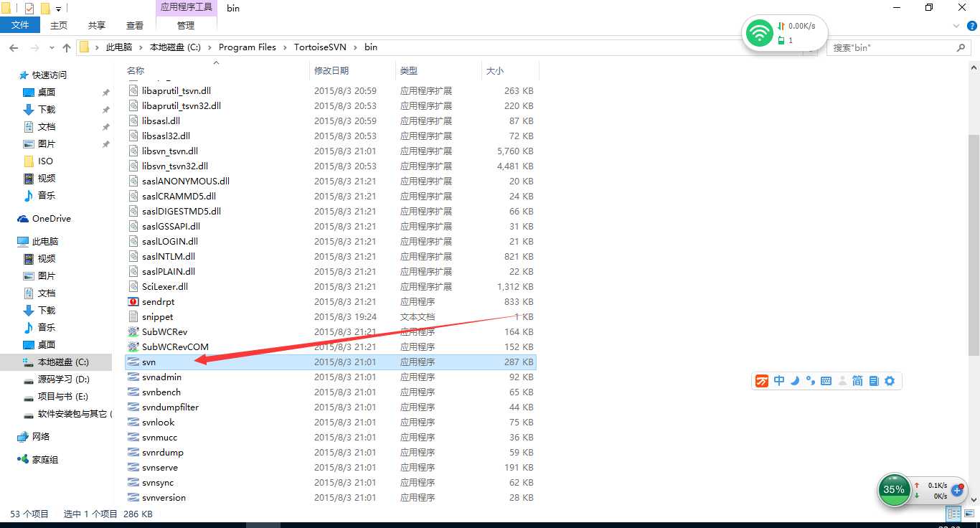Select OneDrive in the navigation pane
Image resolution: width=980 pixels, height=528 pixels.
tap(51, 218)
